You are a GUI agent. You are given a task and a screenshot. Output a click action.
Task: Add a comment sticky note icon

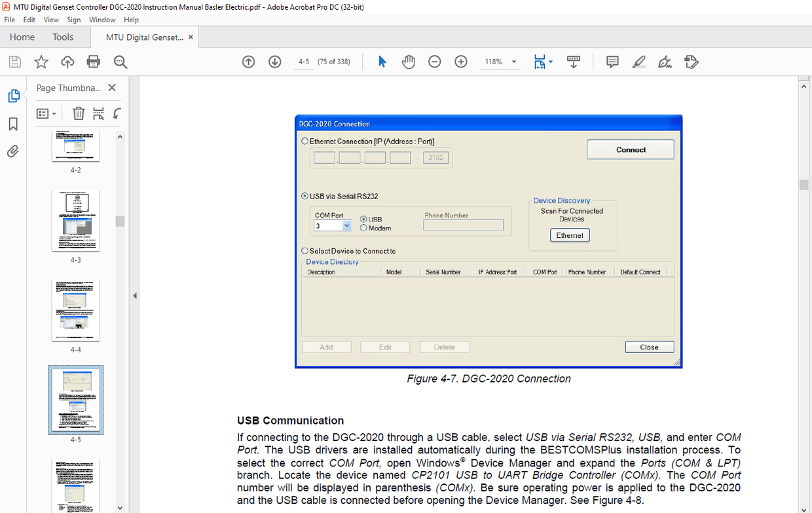click(612, 62)
